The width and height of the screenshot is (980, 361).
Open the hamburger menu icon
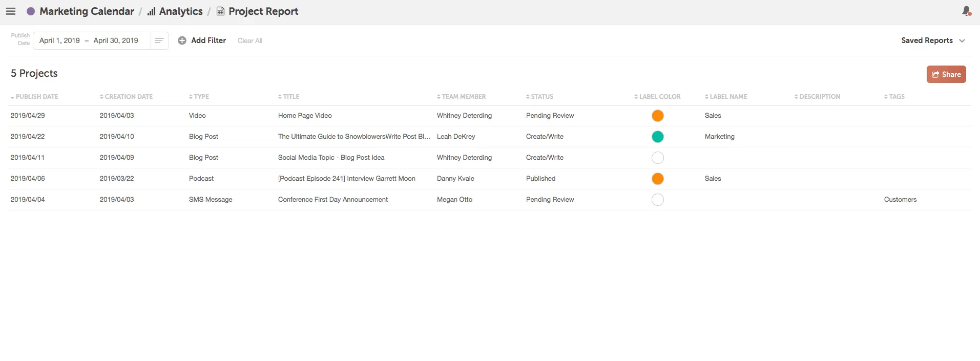11,11
